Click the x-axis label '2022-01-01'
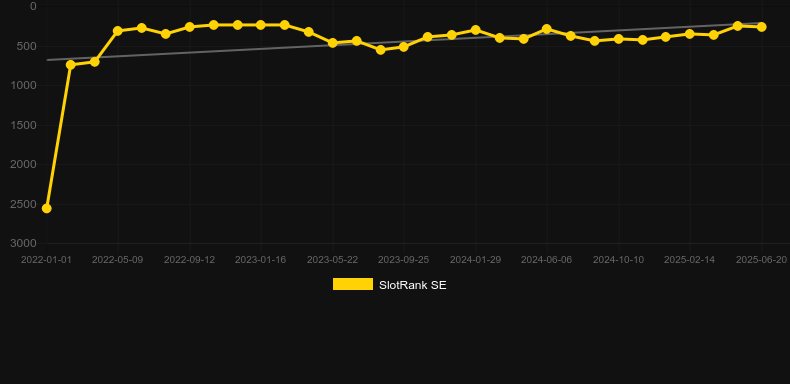The image size is (790, 384). coord(46,260)
